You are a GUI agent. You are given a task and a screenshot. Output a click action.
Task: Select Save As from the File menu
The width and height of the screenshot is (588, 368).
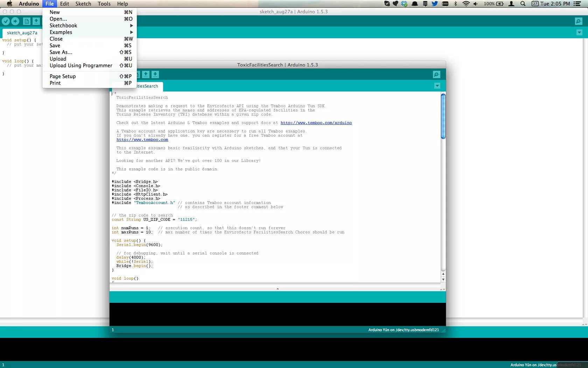point(61,52)
